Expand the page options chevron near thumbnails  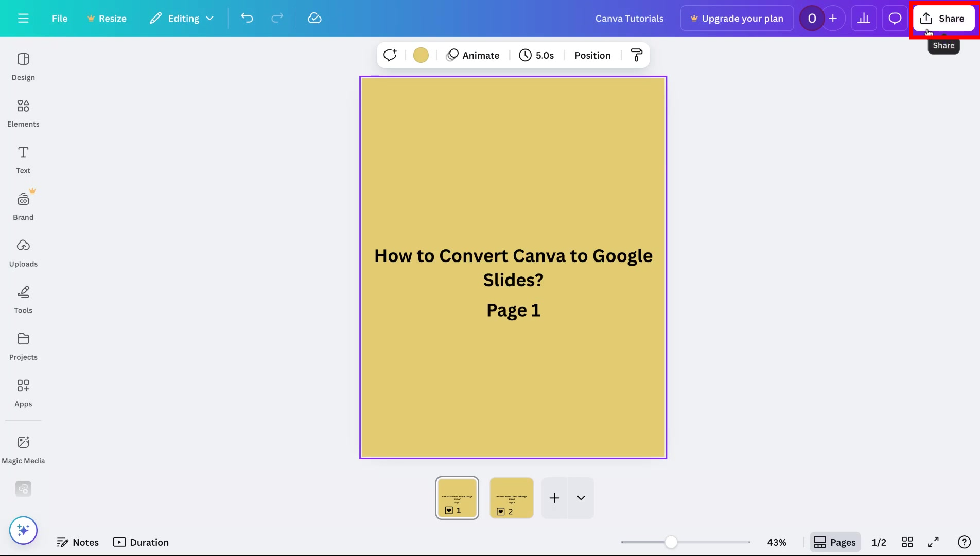click(x=581, y=498)
